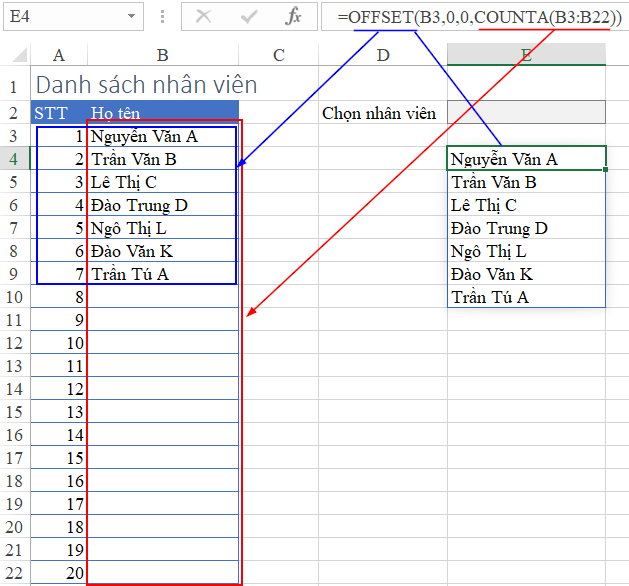Viewport: 629px width, 586px height.
Task: Click the Cancel (X) formula bar icon
Action: coord(203,16)
